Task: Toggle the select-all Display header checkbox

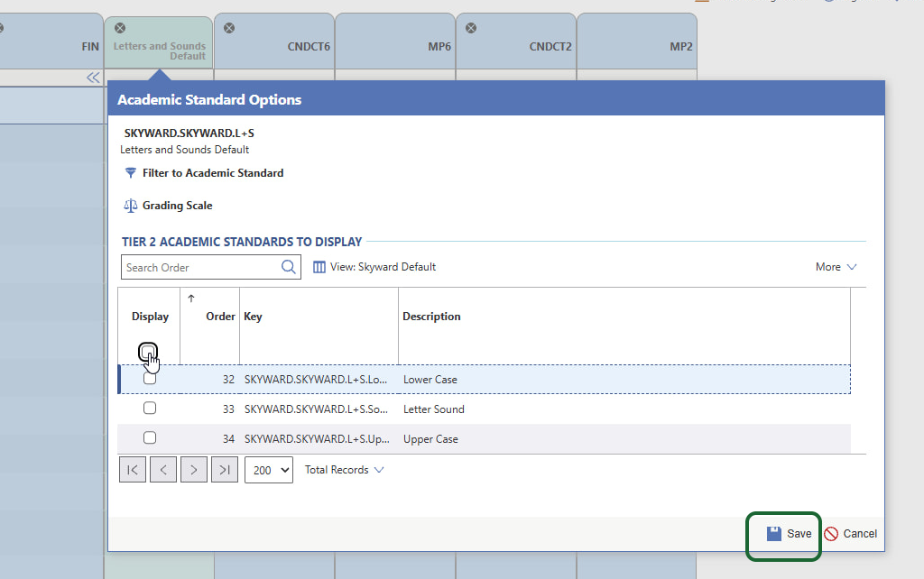Action: [148, 352]
